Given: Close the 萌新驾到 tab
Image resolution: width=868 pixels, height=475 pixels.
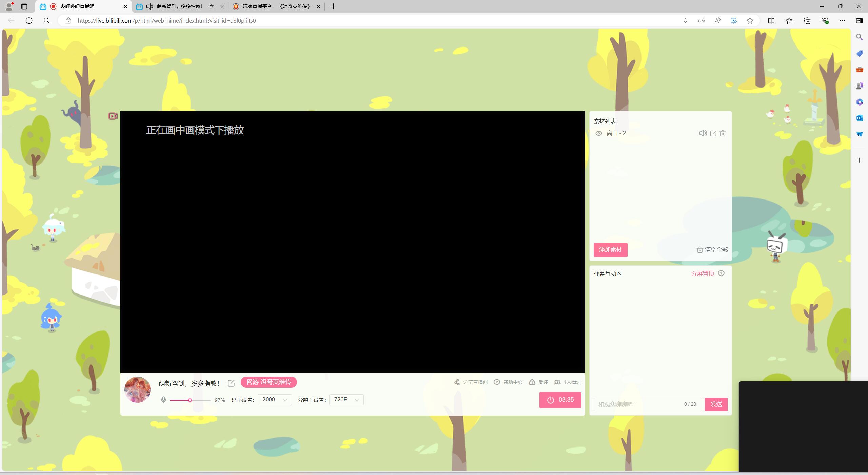Looking at the screenshot, I should tap(222, 6).
